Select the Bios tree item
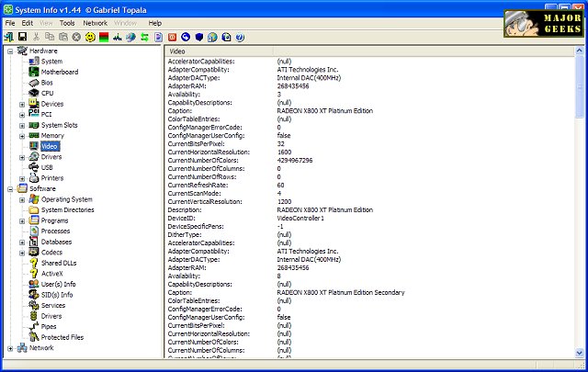 pyautogui.click(x=47, y=82)
